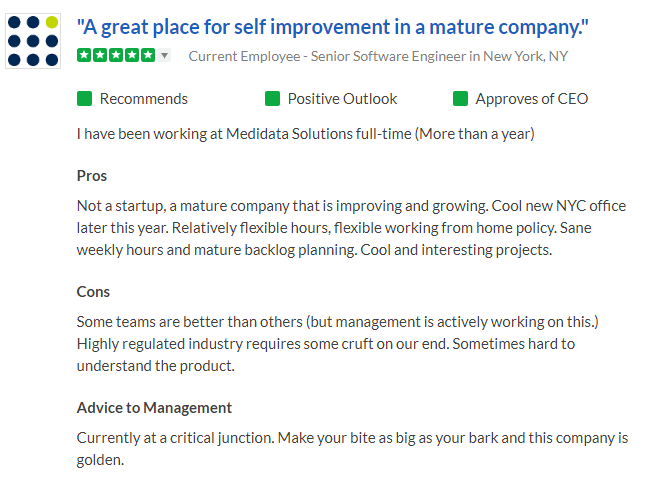Click the Medidata dotted company logo
This screenshot has width=657, height=481.
coord(33,41)
